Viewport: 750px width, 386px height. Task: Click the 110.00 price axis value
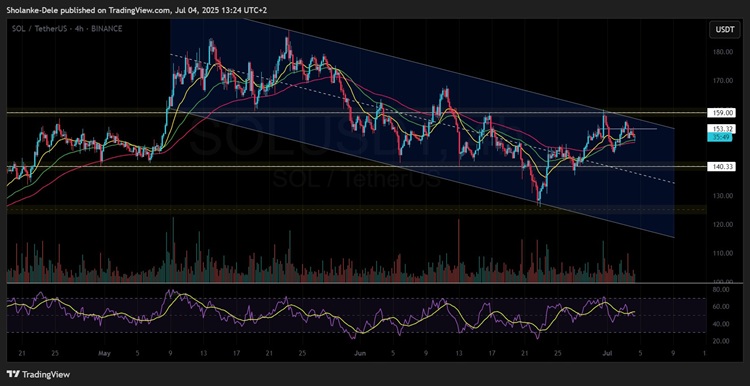722,253
